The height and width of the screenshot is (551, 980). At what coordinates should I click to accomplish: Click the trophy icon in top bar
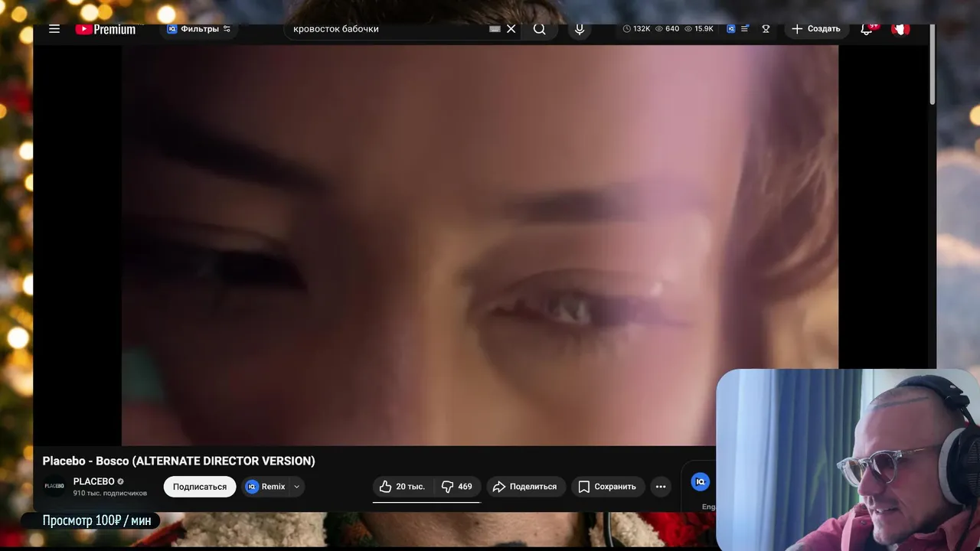pos(766,29)
